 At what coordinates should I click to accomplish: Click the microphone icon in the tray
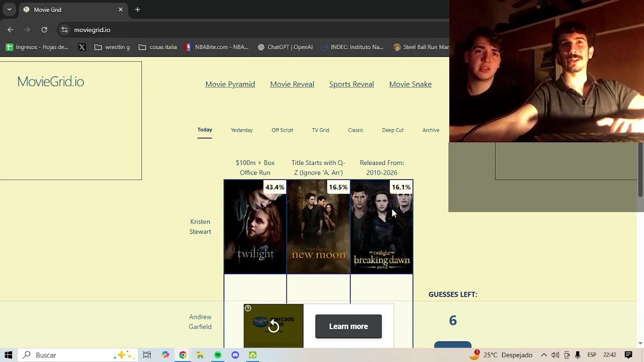[578, 355]
